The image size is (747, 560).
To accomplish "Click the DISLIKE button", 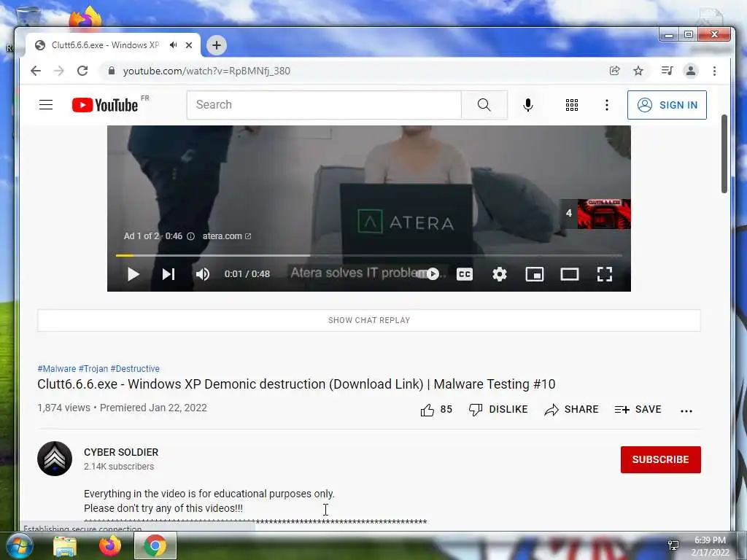I will click(x=498, y=410).
